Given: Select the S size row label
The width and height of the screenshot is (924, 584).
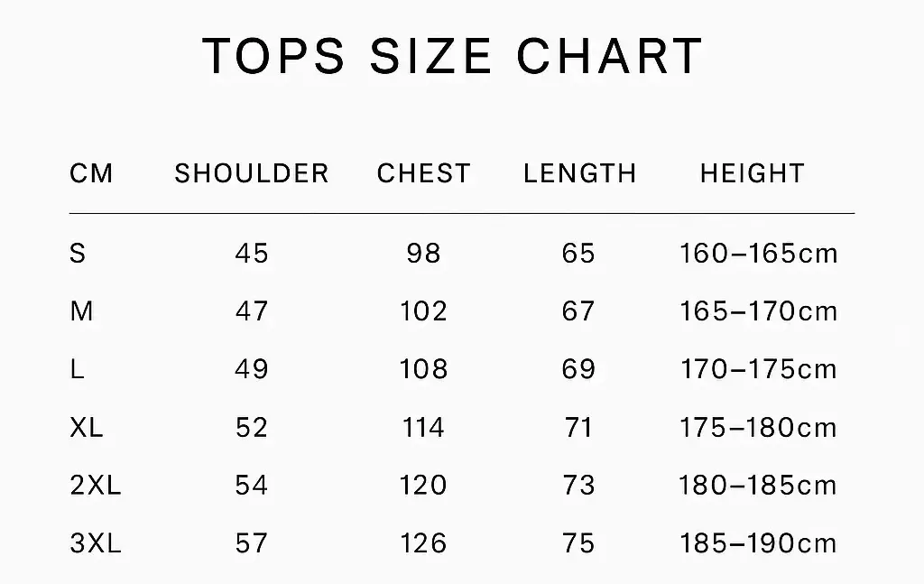Looking at the screenshot, I should pos(78,254).
